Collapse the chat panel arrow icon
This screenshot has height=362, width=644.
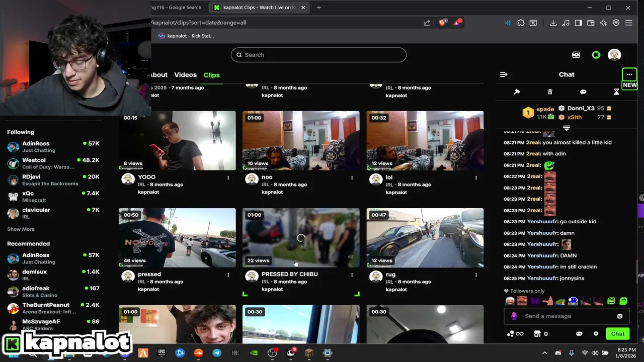[504, 74]
